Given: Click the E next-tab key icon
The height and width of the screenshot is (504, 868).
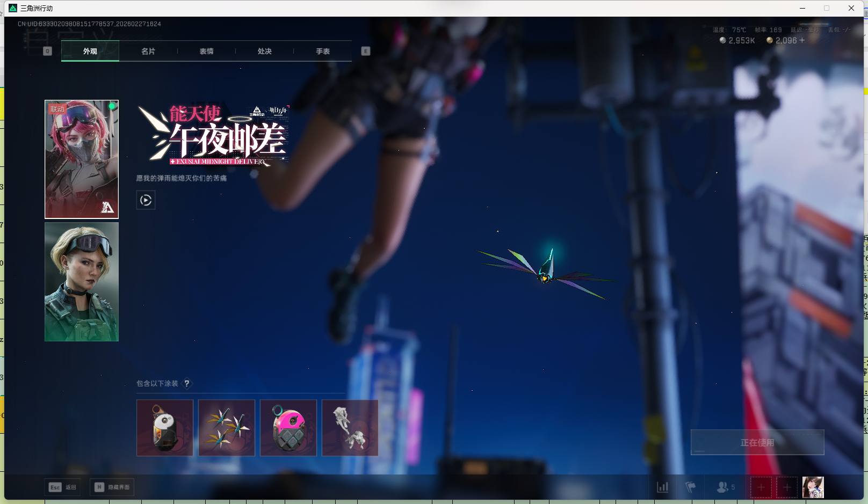Looking at the screenshot, I should point(366,51).
